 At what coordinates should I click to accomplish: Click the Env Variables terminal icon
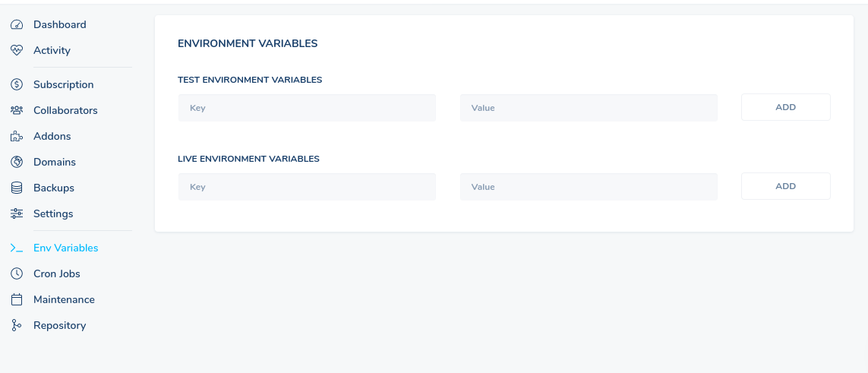(17, 248)
